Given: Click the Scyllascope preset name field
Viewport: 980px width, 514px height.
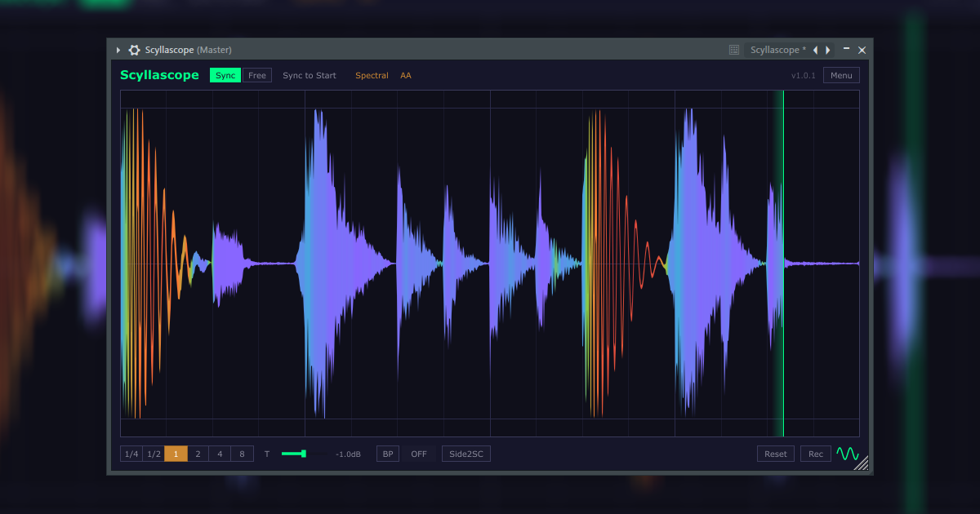Looking at the screenshot, I should (776, 50).
